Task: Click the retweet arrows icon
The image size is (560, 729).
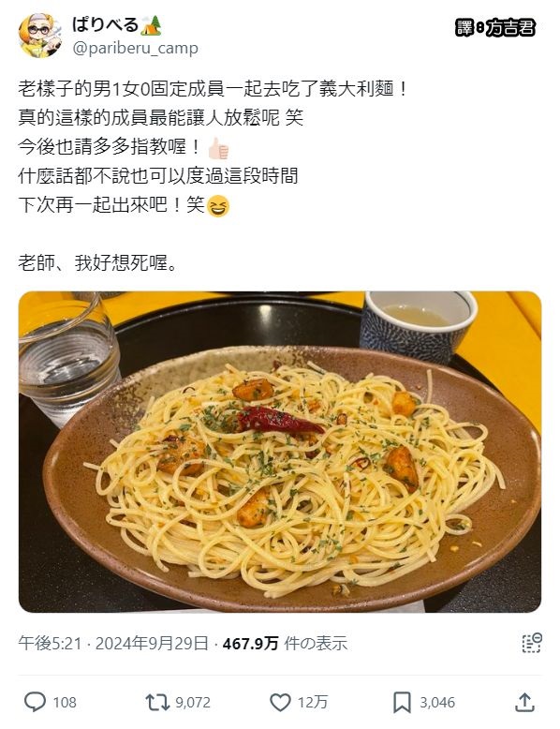Action: point(157,702)
